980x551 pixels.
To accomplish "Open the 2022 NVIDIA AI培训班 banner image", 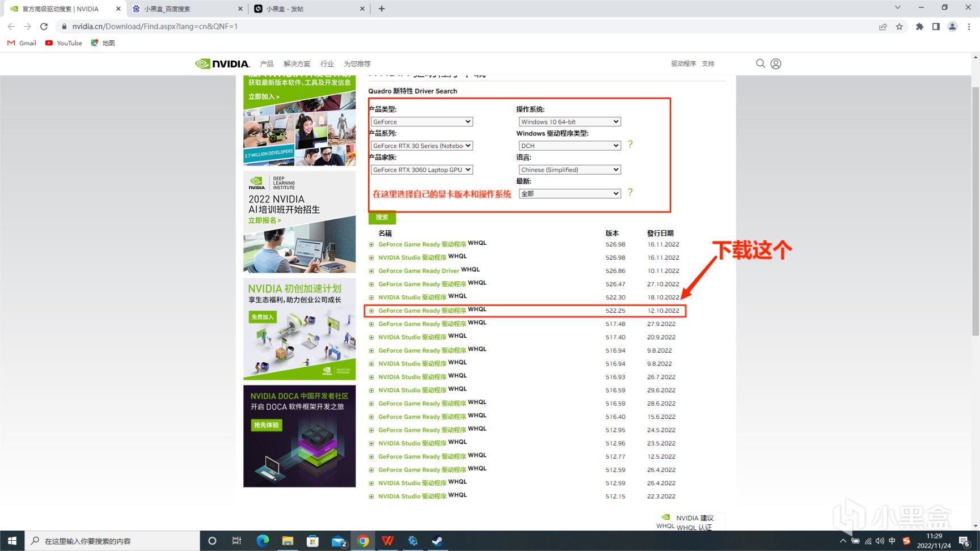I will tap(299, 222).
